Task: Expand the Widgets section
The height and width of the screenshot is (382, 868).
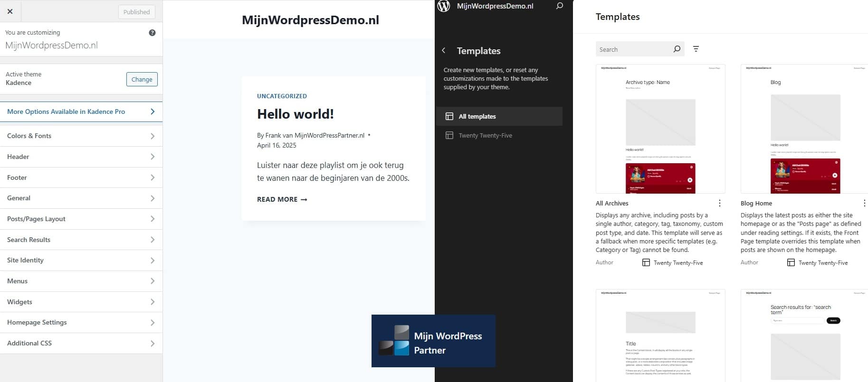Action: click(81, 302)
